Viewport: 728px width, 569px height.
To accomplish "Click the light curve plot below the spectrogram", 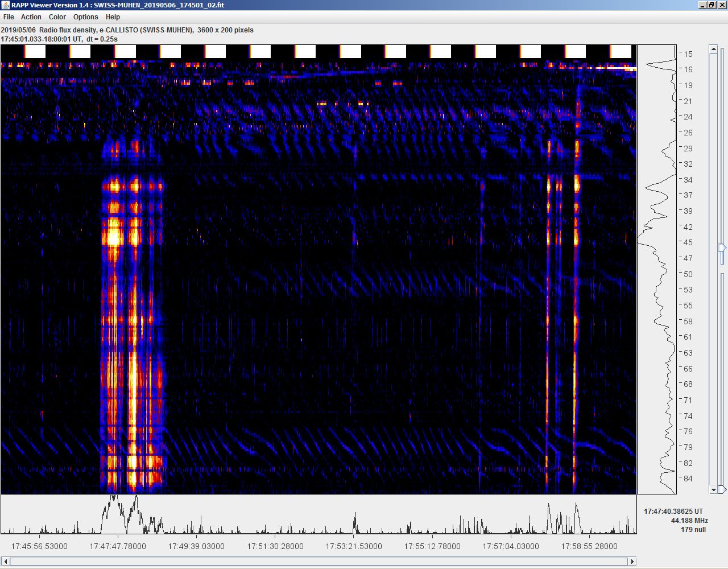I will point(318,514).
